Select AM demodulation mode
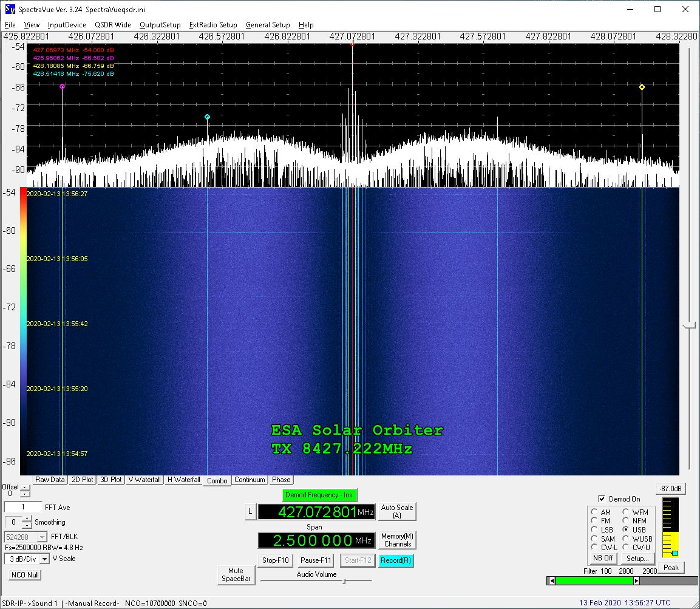This screenshot has height=609, width=700. (x=594, y=512)
